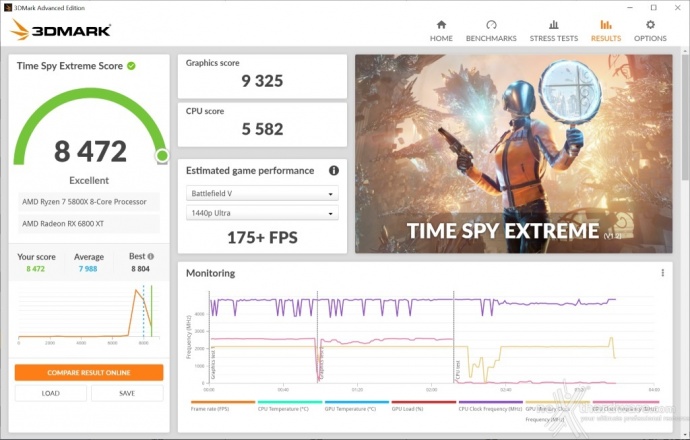Click the Time Spy Extreme Score heading
This screenshot has width=690, height=440.
(70, 66)
